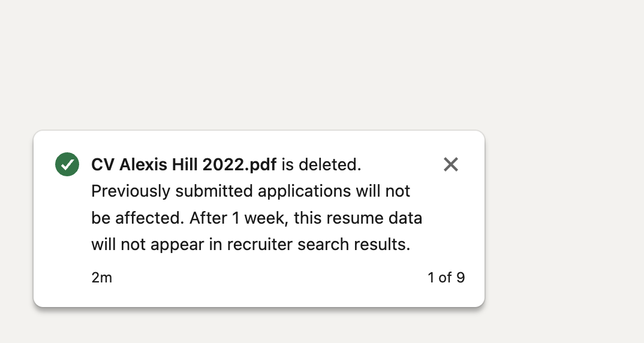
Task: Click the '1 of 9' notification counter
Action: point(446,278)
